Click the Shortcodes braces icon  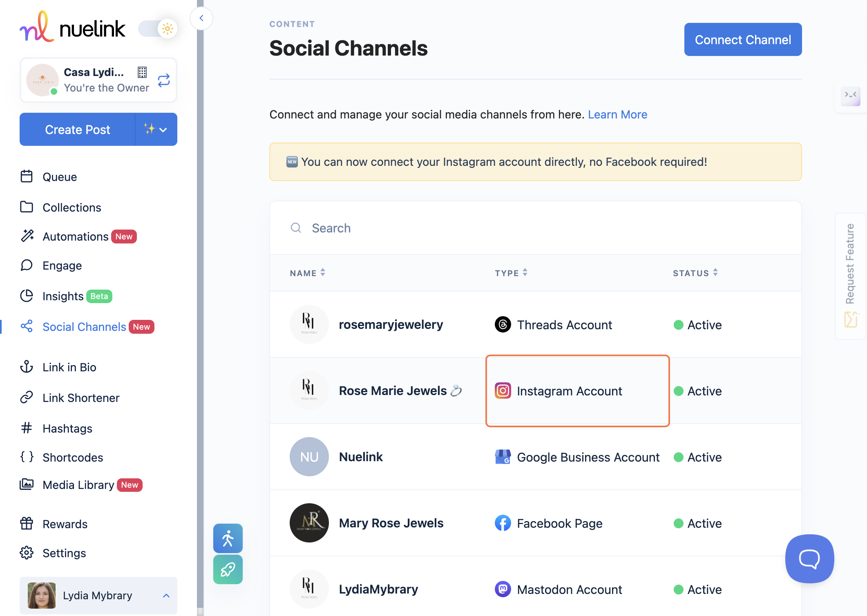pos(27,457)
